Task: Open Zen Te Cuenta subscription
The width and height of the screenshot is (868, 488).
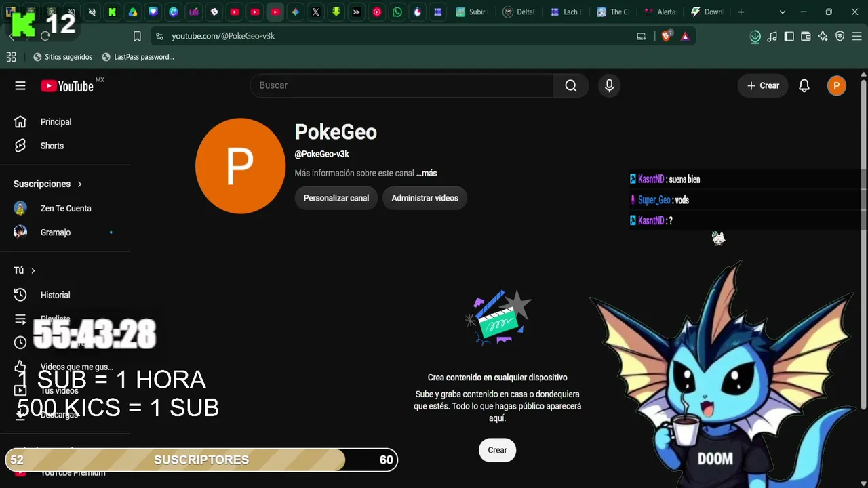Action: [x=64, y=208]
